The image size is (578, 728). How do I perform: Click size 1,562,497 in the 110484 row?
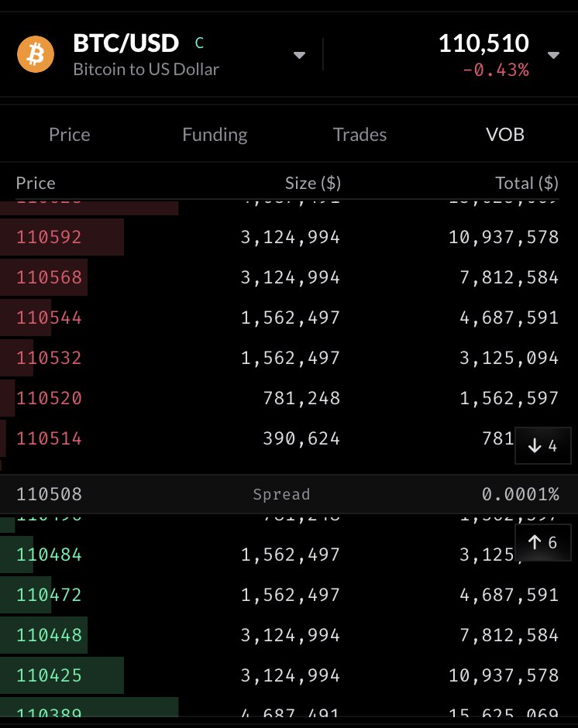click(x=291, y=555)
